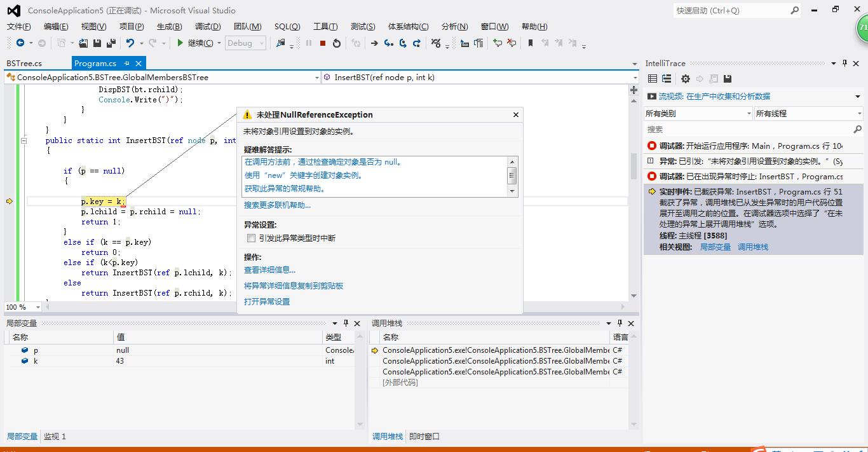This screenshot has width=868, height=452.
Task: Click link 搜索更多联机帮助...
Action: pos(278,205)
